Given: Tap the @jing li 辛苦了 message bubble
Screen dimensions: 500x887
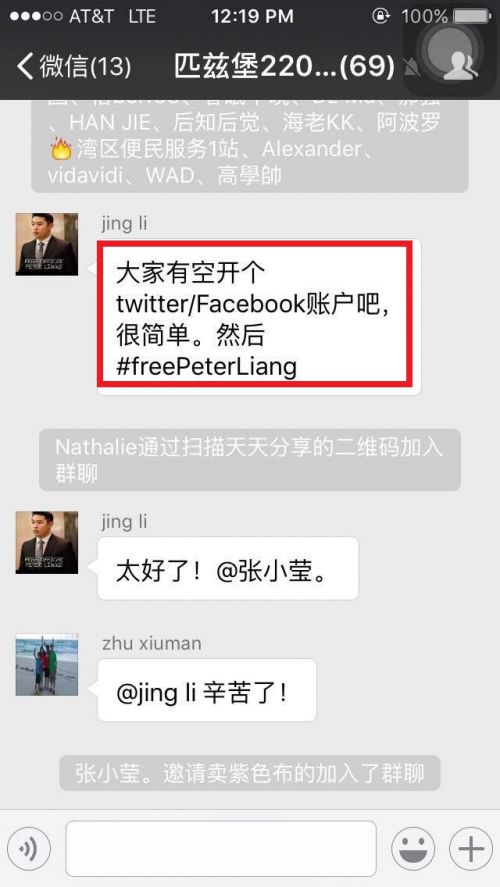Looking at the screenshot, I should [206, 690].
